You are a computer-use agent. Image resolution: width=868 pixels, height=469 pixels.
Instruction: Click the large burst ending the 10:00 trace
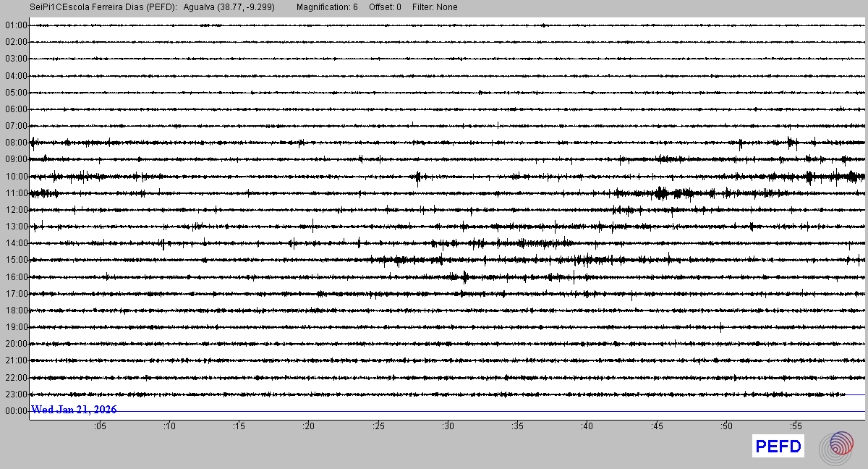[848, 176]
